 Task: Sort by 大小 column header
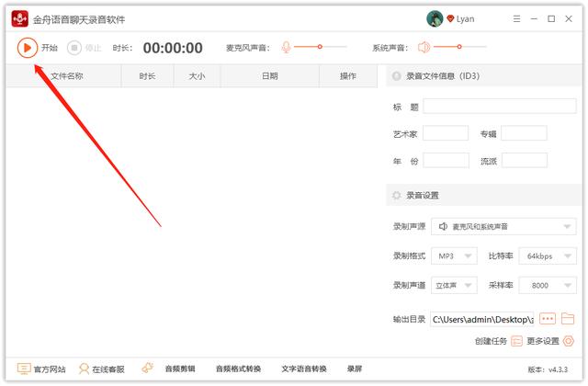click(x=197, y=76)
